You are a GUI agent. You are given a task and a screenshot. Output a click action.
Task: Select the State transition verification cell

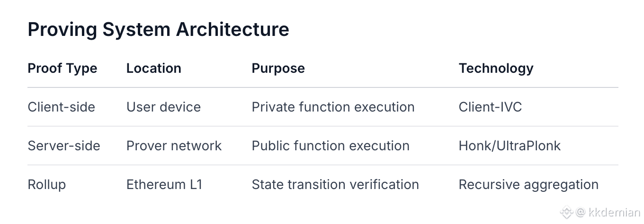point(335,184)
